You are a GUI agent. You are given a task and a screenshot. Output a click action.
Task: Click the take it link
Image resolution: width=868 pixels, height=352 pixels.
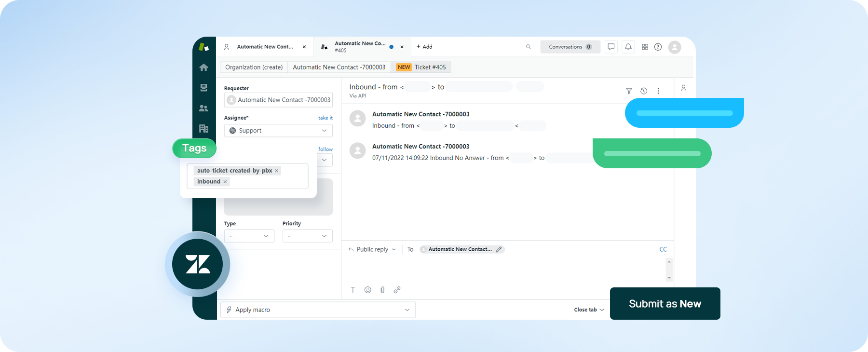325,118
